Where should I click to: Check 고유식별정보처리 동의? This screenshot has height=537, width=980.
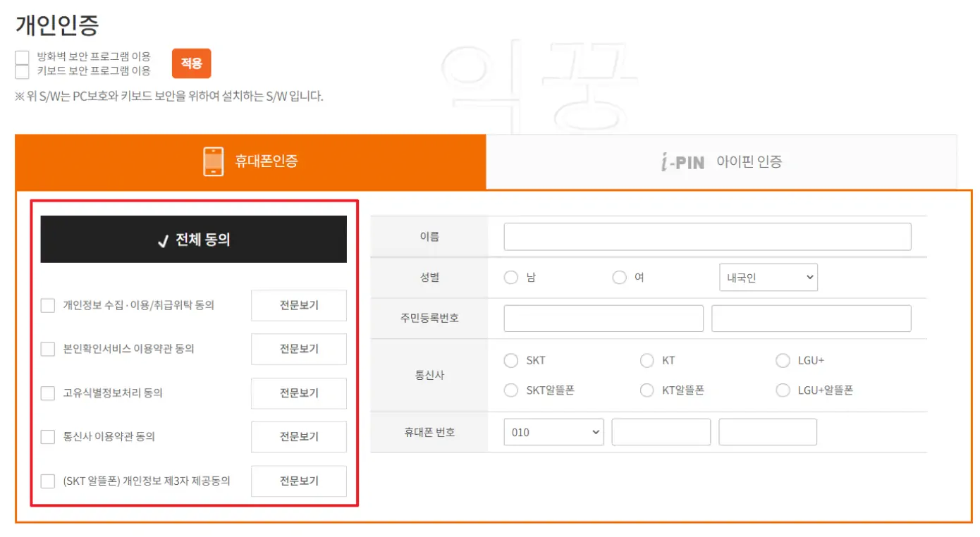pos(48,393)
